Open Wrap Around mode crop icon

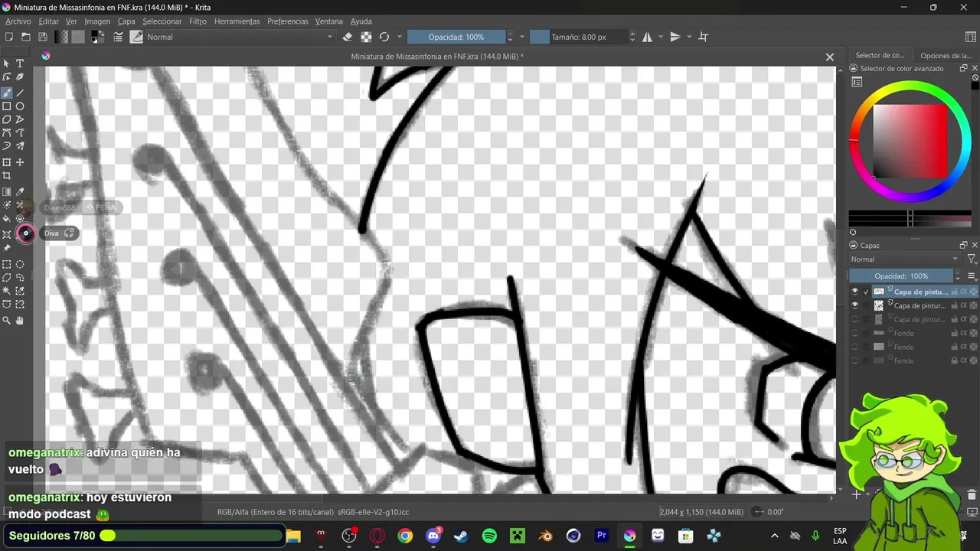pos(704,37)
